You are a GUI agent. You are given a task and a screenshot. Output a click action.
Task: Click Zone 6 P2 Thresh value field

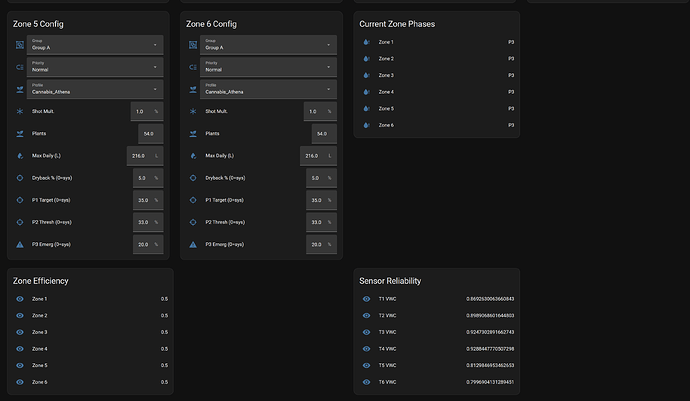pyautogui.click(x=321, y=222)
